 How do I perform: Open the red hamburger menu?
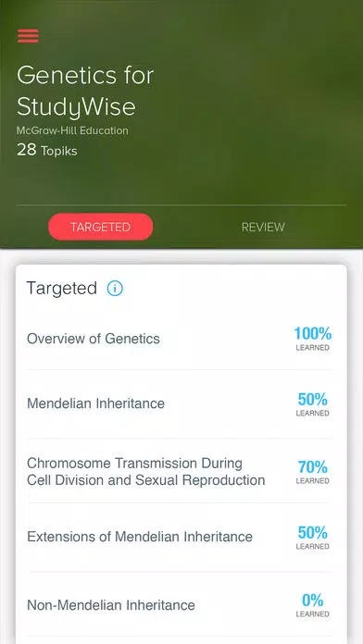point(28,36)
